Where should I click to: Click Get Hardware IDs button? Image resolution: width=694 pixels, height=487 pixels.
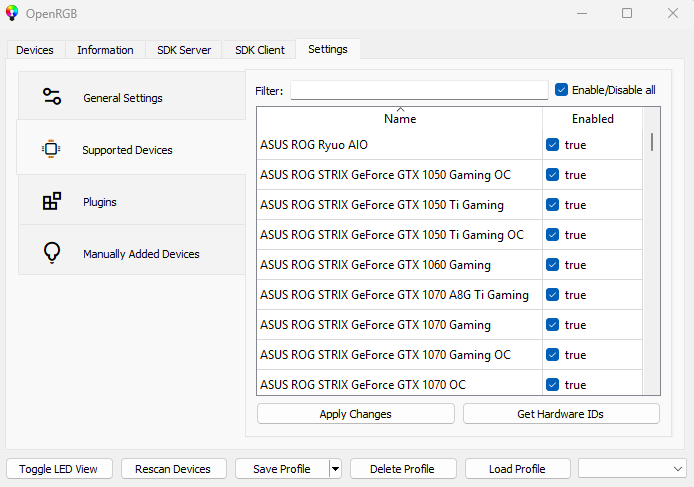click(x=561, y=414)
